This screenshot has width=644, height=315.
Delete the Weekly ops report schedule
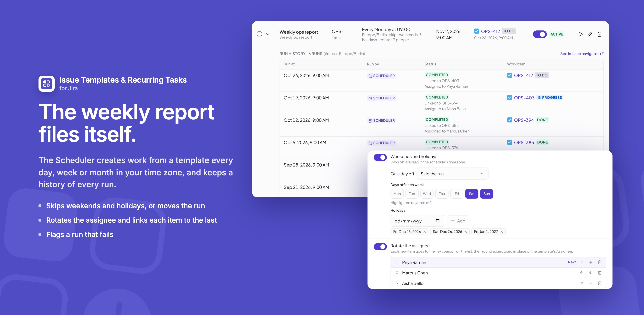pyautogui.click(x=600, y=34)
